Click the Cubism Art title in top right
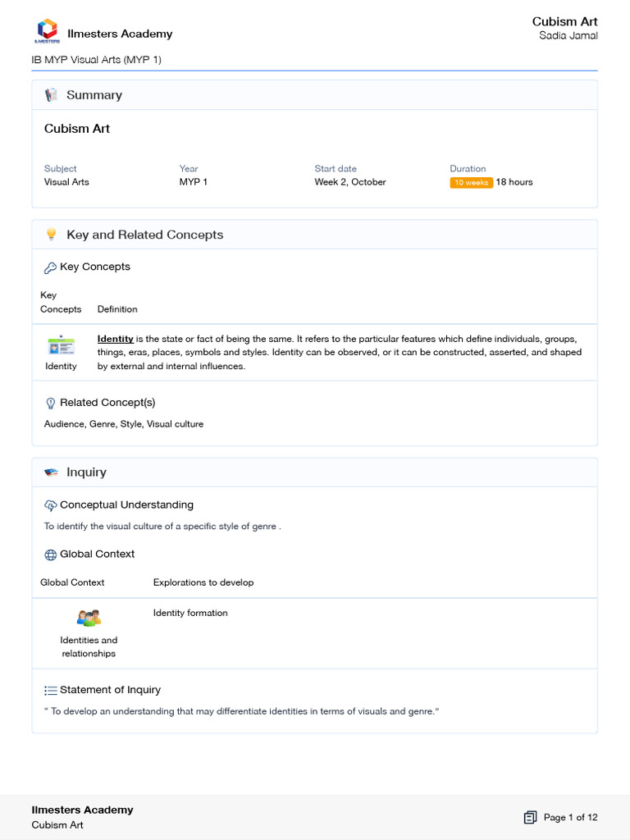The height and width of the screenshot is (840, 630). (x=564, y=21)
